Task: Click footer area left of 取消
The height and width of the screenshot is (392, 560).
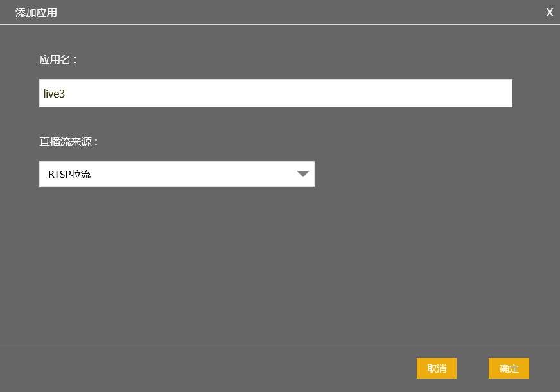Action: [207, 368]
